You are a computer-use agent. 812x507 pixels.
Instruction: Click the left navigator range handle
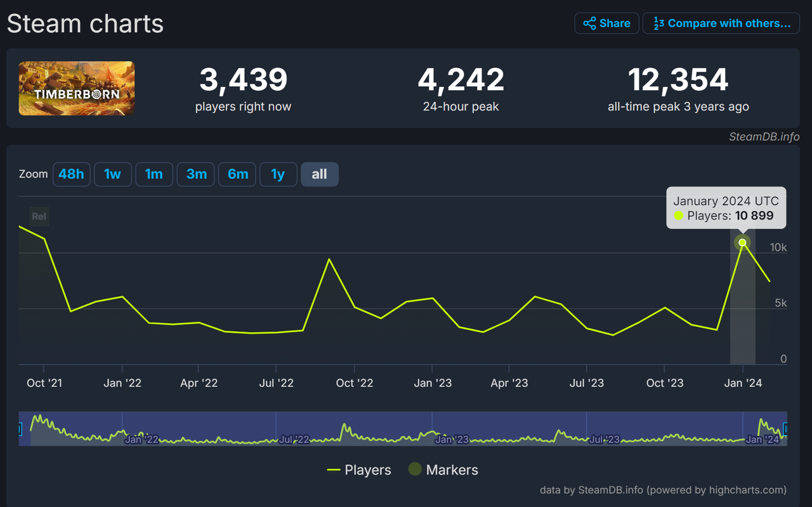point(20,430)
